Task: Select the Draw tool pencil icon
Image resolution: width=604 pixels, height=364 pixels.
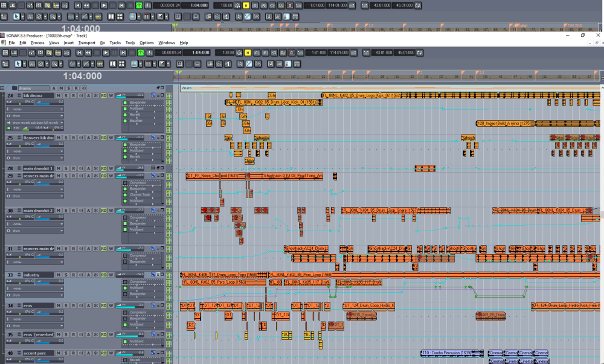Action: [x=85, y=63]
